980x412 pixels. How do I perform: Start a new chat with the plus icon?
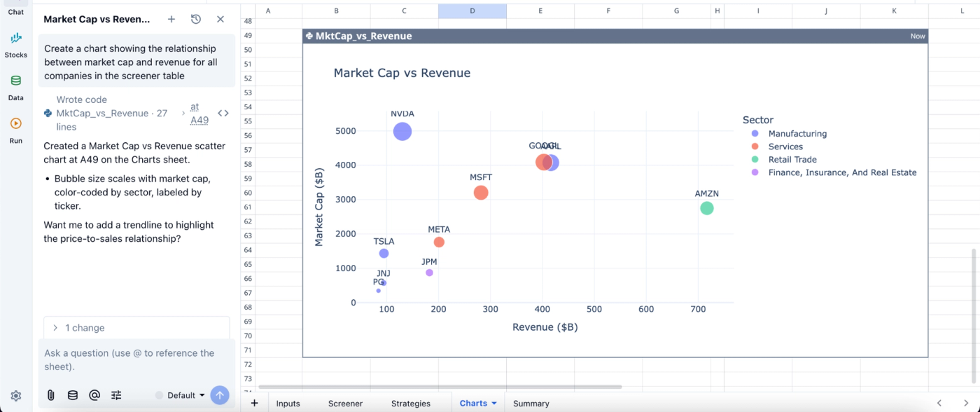click(171, 20)
